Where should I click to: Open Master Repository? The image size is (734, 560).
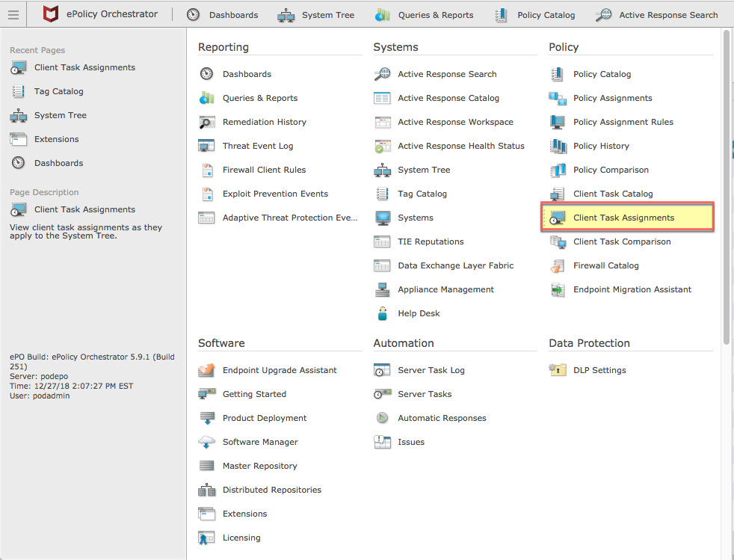coord(260,466)
